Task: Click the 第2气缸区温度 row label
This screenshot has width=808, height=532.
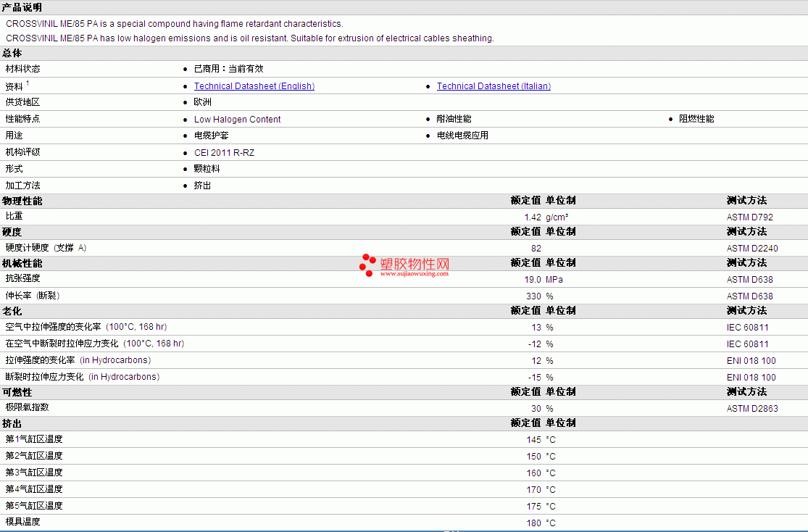Action: (x=34, y=456)
